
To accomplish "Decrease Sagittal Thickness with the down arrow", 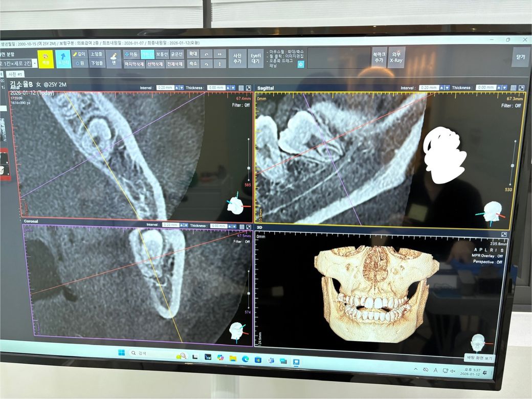I will point(504,88).
